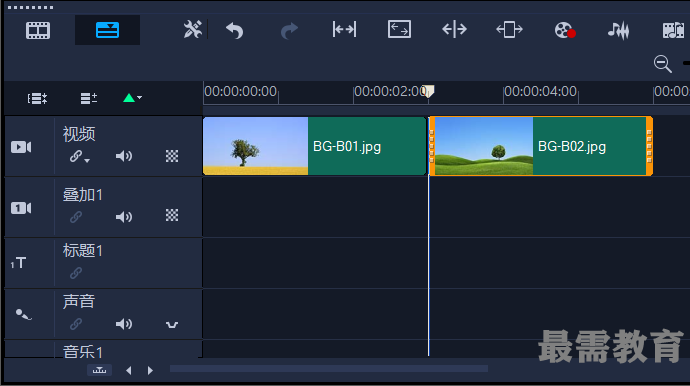The image size is (690, 386).
Task: Click the Video track camera icon
Action: point(21,147)
